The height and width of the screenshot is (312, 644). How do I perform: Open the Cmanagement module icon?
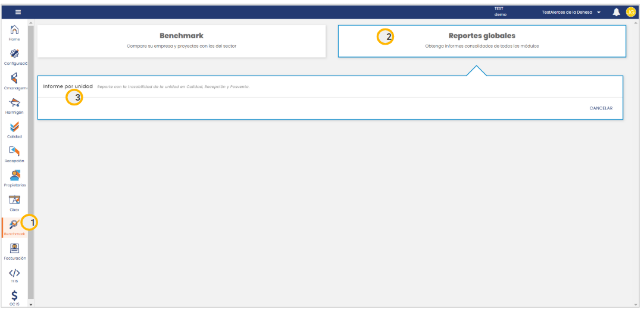(14, 79)
